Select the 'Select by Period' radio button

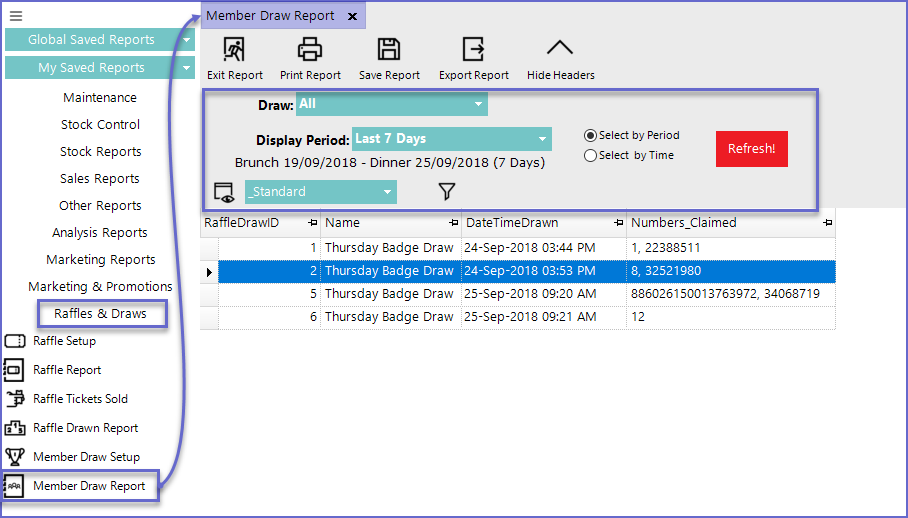pos(591,136)
